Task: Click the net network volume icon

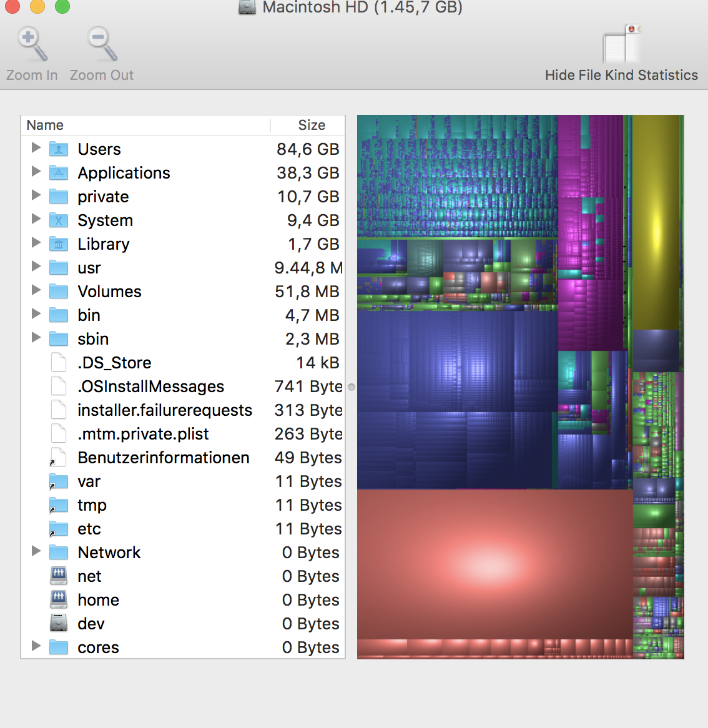Action: tap(59, 576)
